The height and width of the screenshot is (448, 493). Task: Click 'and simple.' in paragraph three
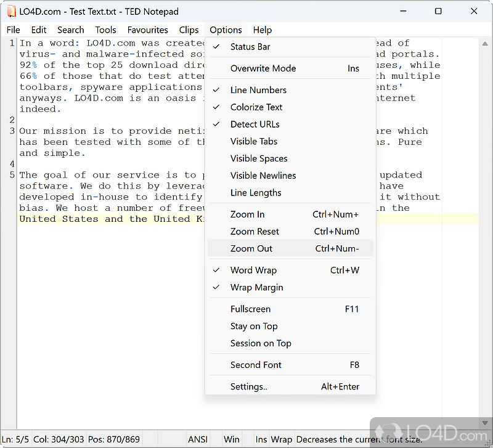point(52,153)
